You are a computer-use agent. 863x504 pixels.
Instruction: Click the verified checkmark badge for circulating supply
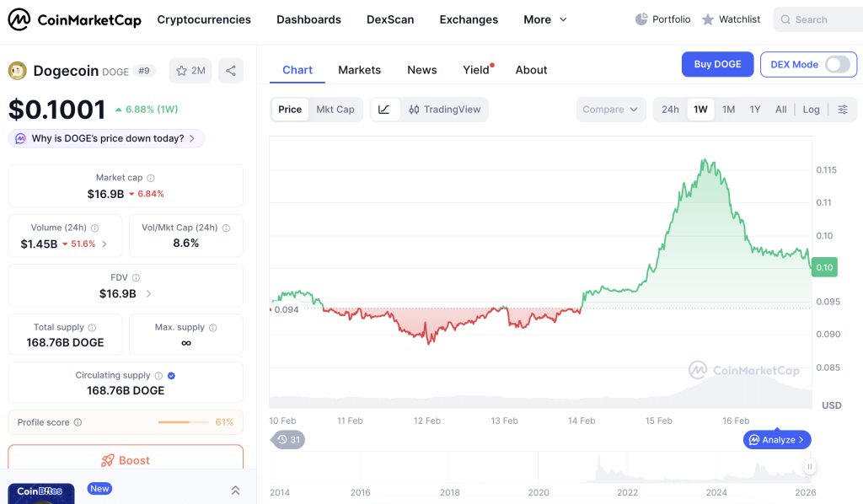coord(171,375)
